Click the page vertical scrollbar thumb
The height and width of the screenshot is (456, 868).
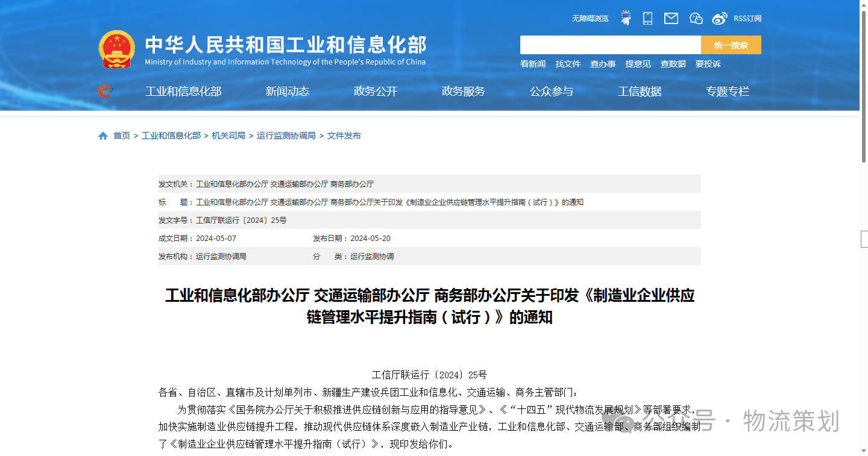(864, 86)
